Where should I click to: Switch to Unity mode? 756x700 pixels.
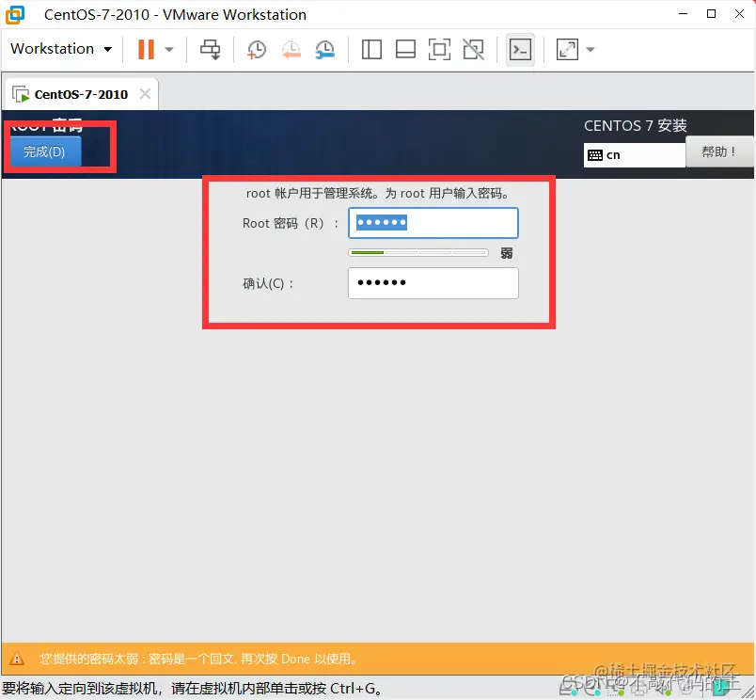pyautogui.click(x=474, y=49)
